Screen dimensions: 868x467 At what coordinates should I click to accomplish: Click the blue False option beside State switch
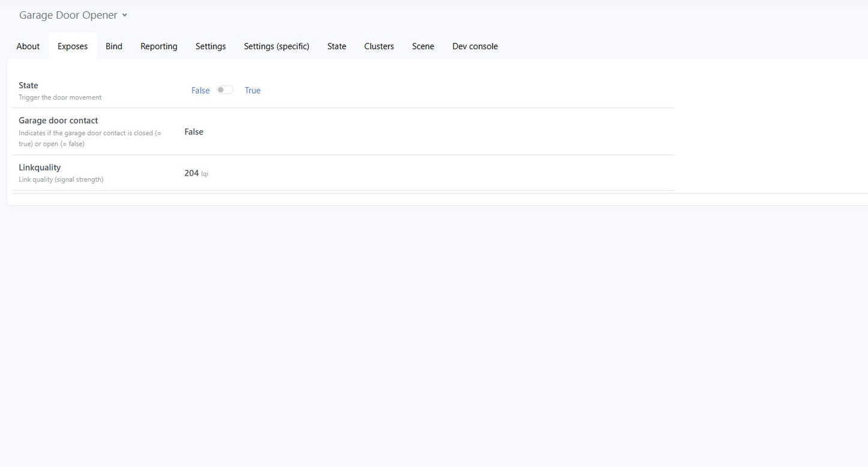click(x=201, y=91)
